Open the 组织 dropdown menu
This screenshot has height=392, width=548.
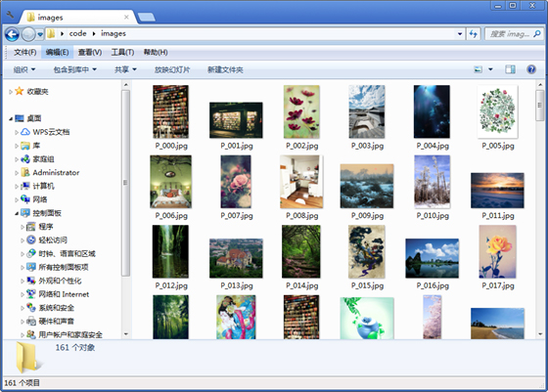tap(24, 69)
